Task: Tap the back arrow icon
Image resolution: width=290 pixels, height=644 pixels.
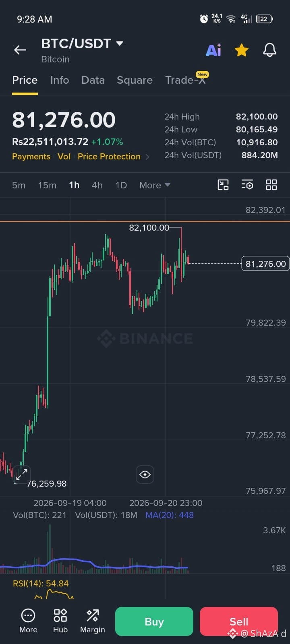Action: (20, 50)
